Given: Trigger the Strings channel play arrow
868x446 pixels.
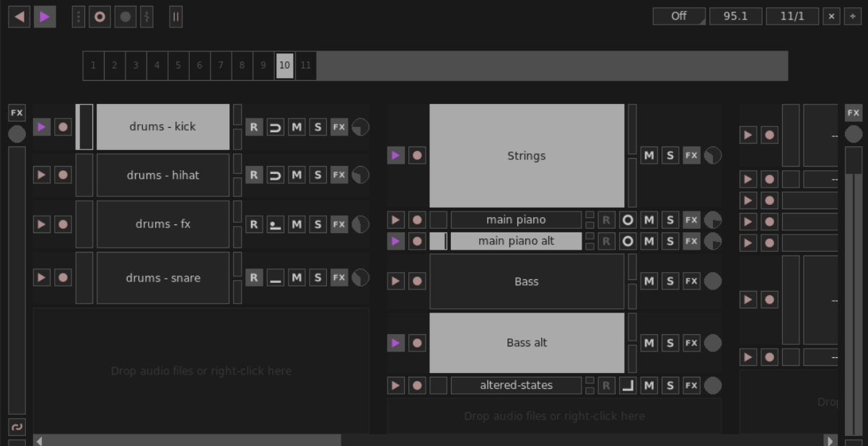Looking at the screenshot, I should 395,154.
